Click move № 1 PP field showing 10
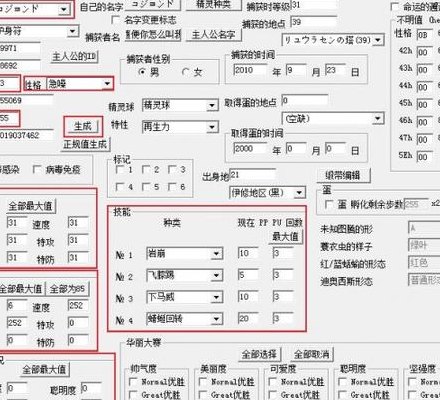 (x=248, y=253)
